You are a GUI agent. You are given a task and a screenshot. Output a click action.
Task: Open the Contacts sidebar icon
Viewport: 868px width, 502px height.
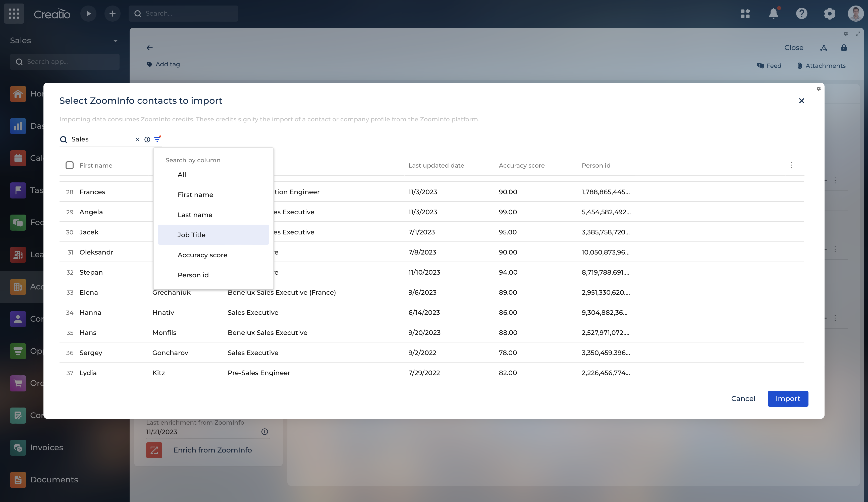[x=18, y=319]
